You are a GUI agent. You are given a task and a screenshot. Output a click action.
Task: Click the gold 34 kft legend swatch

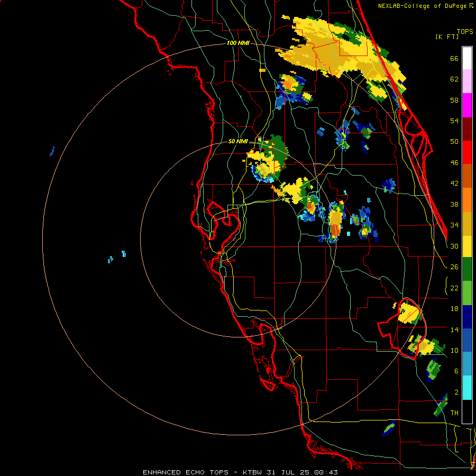pos(467,224)
